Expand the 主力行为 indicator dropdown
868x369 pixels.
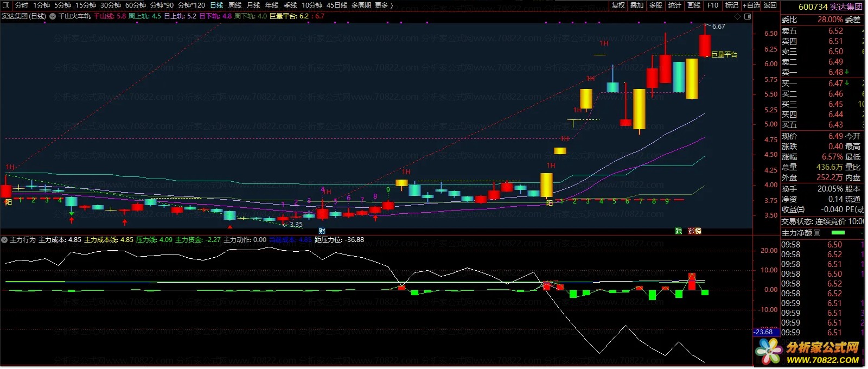tap(4, 239)
